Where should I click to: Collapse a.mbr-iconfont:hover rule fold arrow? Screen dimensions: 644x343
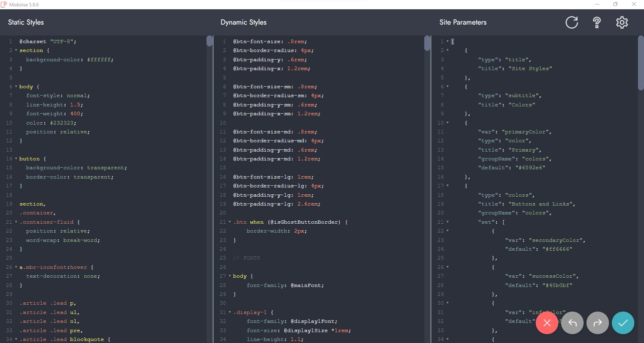point(16,267)
